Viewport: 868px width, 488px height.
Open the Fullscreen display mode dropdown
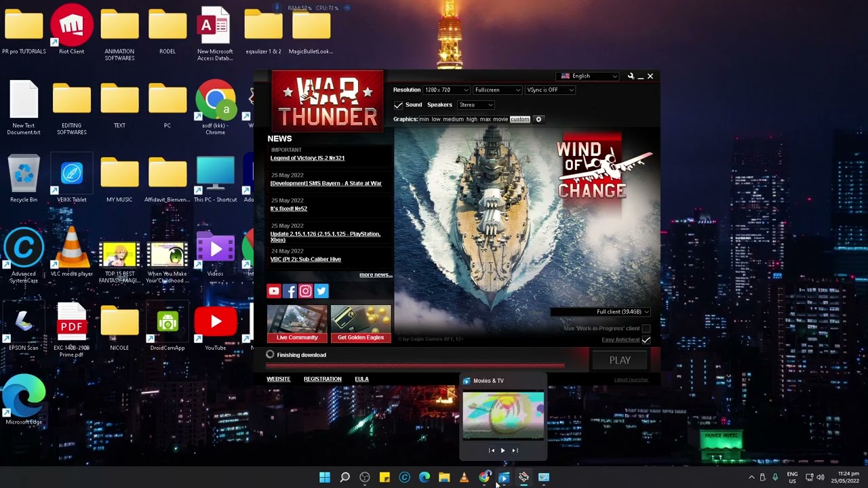(x=497, y=90)
